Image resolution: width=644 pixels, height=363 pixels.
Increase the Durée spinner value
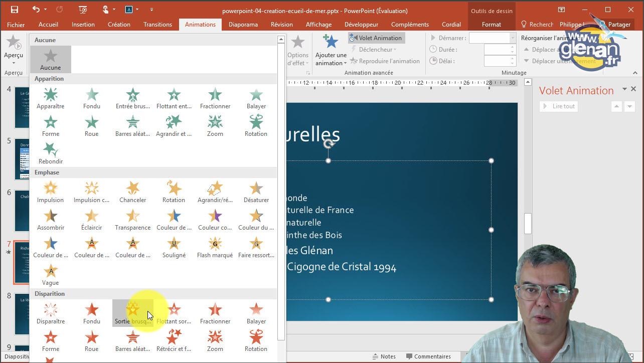(x=513, y=47)
